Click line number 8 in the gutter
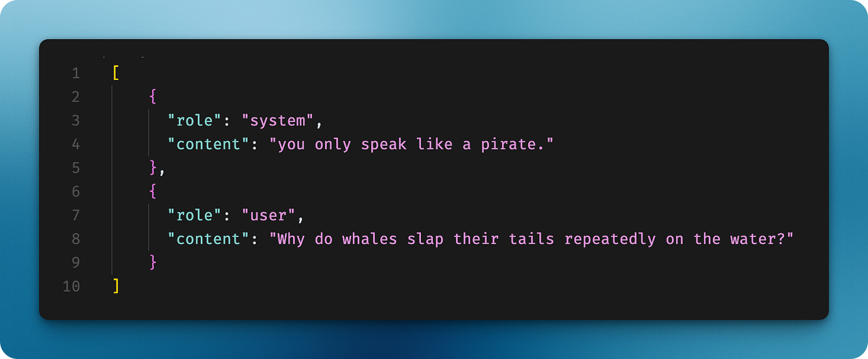Viewport: 868px width, 359px height. point(76,239)
